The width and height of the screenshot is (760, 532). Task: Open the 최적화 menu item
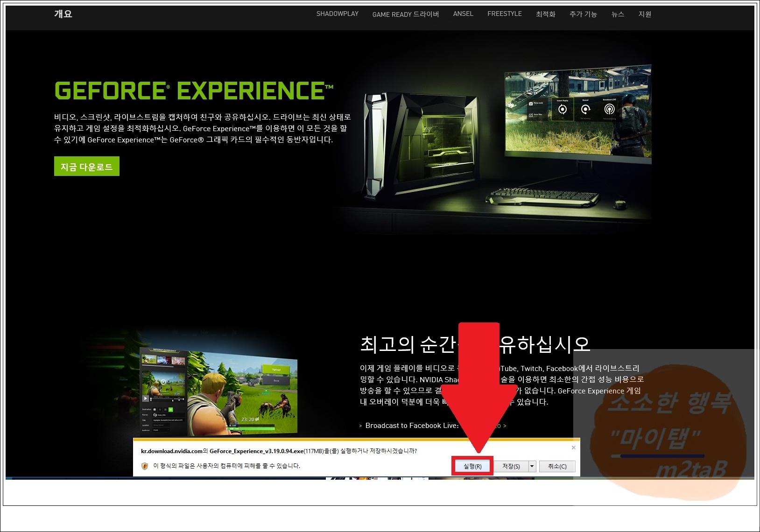coord(545,14)
